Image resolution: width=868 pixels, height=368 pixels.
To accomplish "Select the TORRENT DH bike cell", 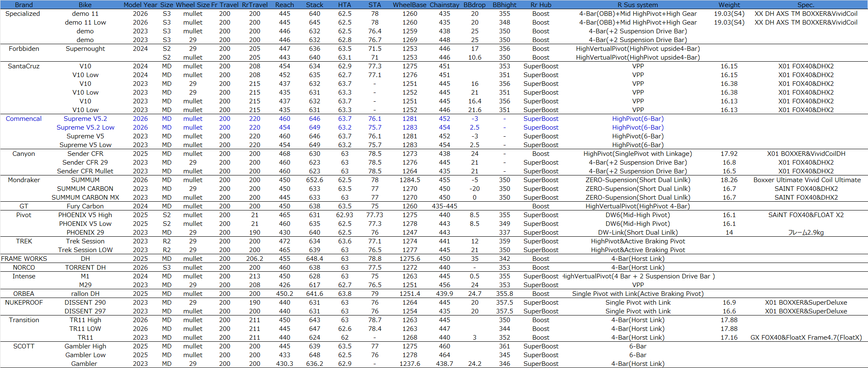I will click(85, 268).
